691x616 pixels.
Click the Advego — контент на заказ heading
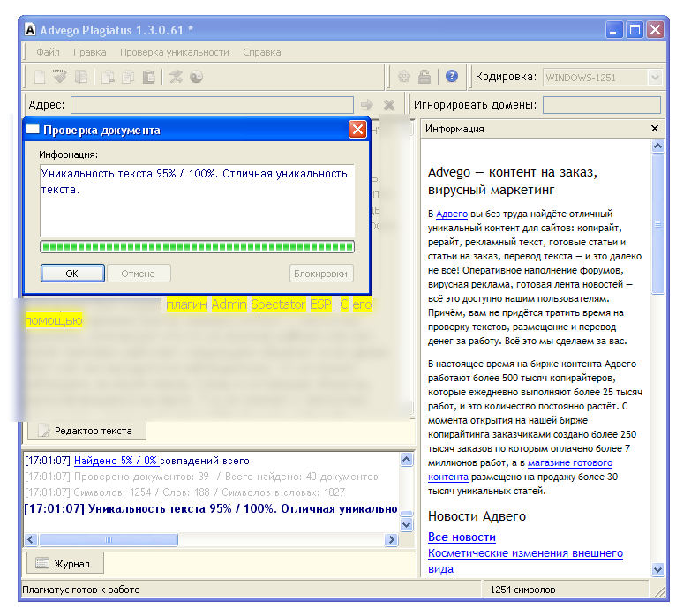(x=513, y=181)
